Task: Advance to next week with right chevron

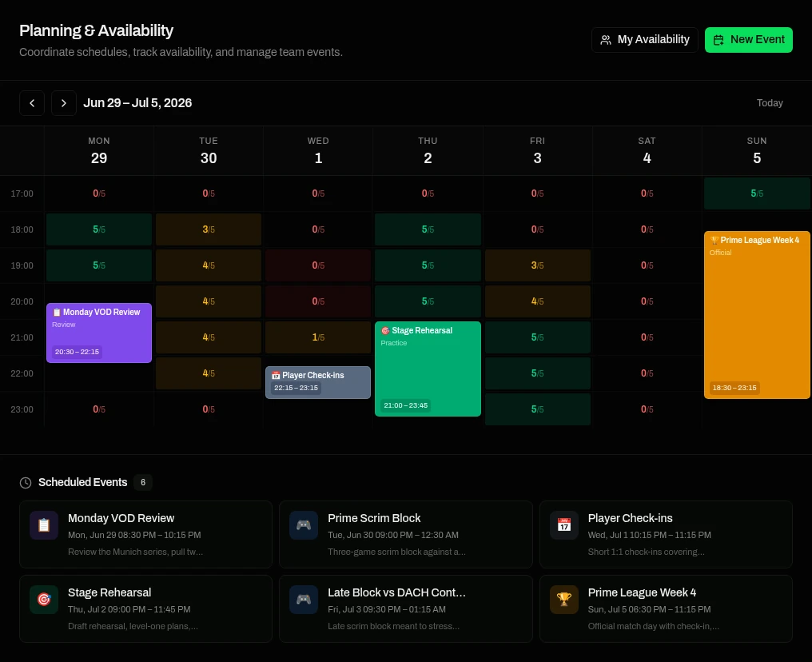Action: 64,103
